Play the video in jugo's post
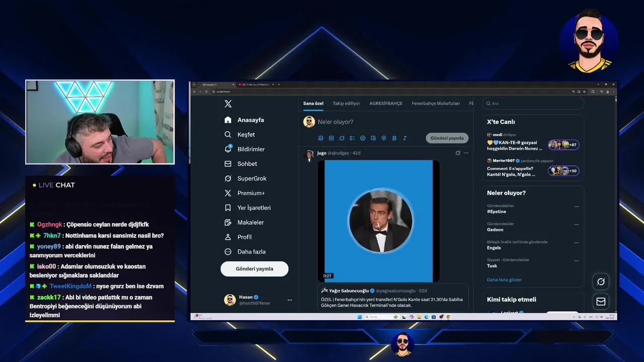The width and height of the screenshot is (644, 362). pyautogui.click(x=379, y=221)
